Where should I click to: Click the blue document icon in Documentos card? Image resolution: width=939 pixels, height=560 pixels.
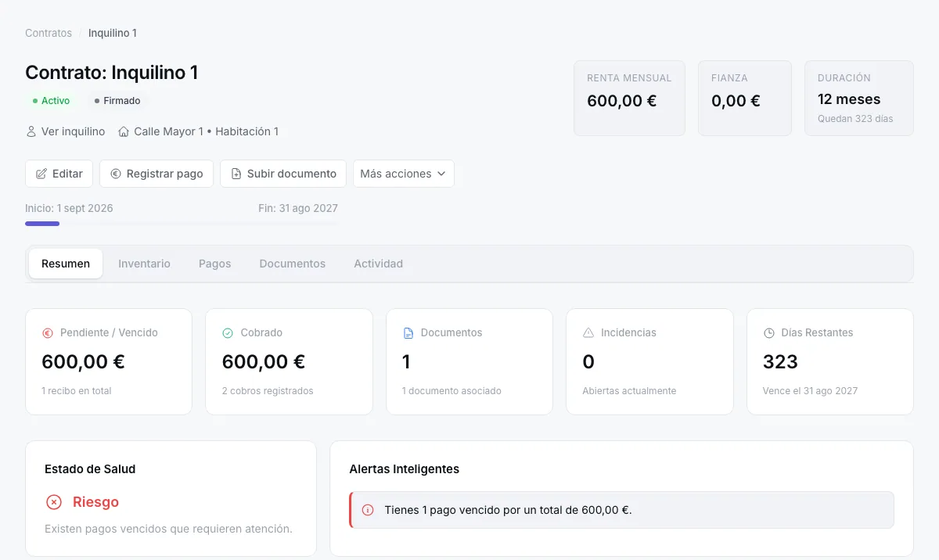tap(408, 333)
